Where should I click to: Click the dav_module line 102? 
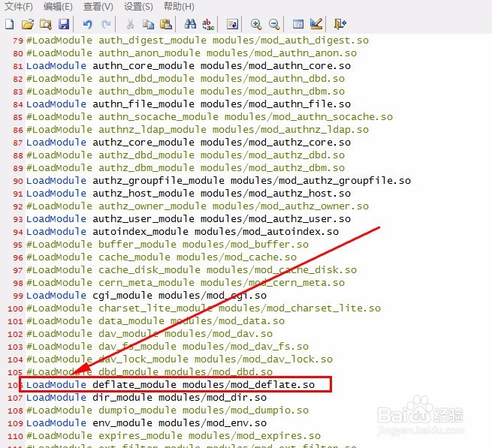click(x=149, y=334)
